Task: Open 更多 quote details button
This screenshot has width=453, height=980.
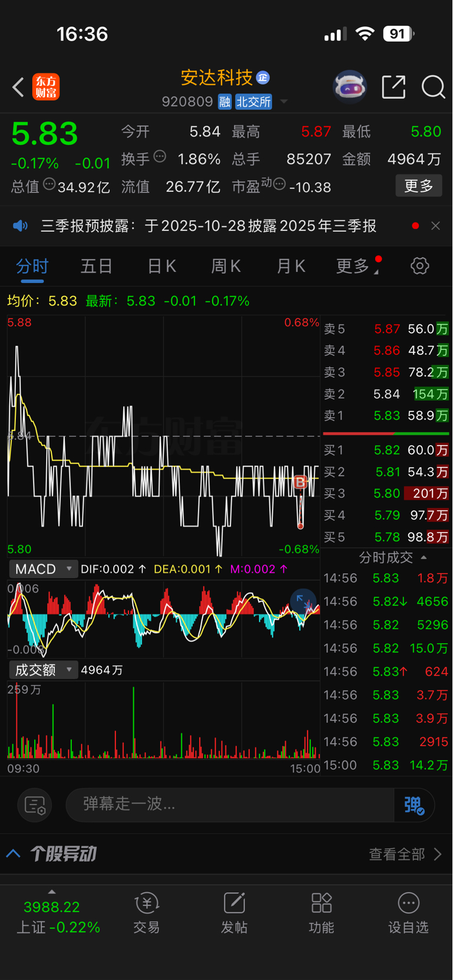Action: click(419, 186)
